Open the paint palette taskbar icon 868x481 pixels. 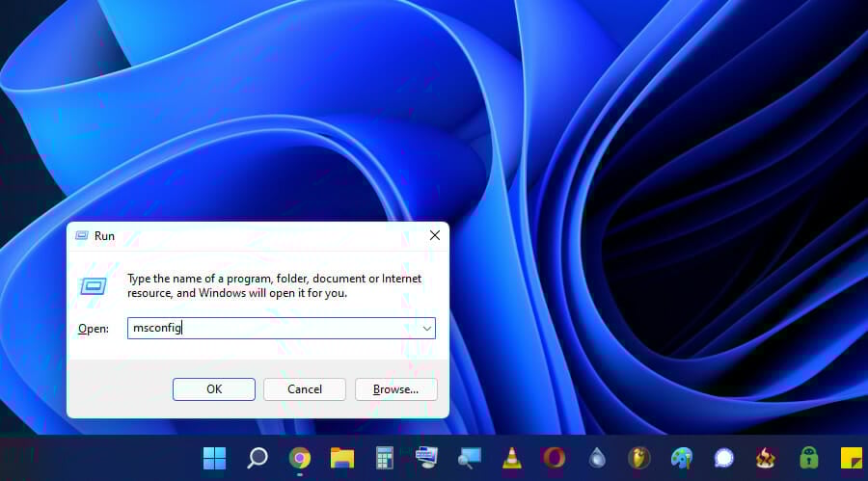[682, 458]
